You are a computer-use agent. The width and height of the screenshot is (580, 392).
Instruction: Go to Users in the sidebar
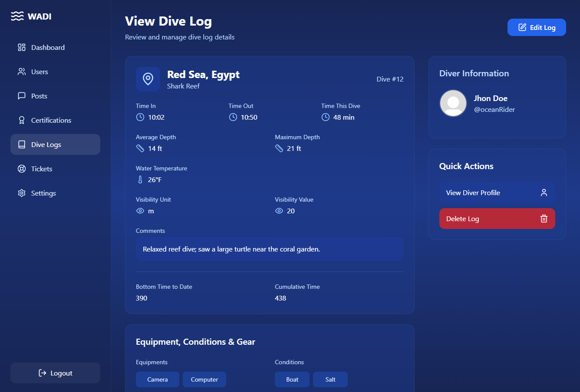(x=40, y=72)
